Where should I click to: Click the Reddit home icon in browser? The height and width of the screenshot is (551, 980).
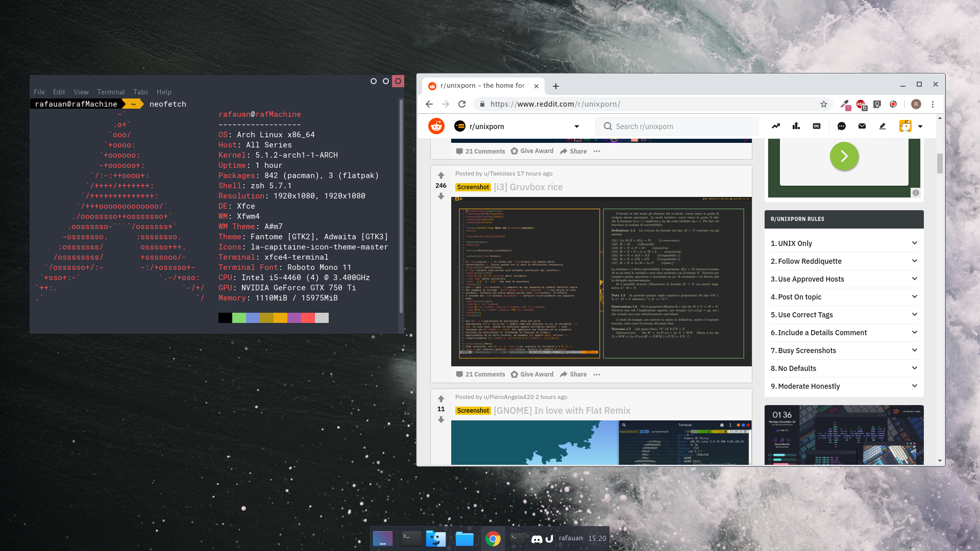click(x=436, y=126)
